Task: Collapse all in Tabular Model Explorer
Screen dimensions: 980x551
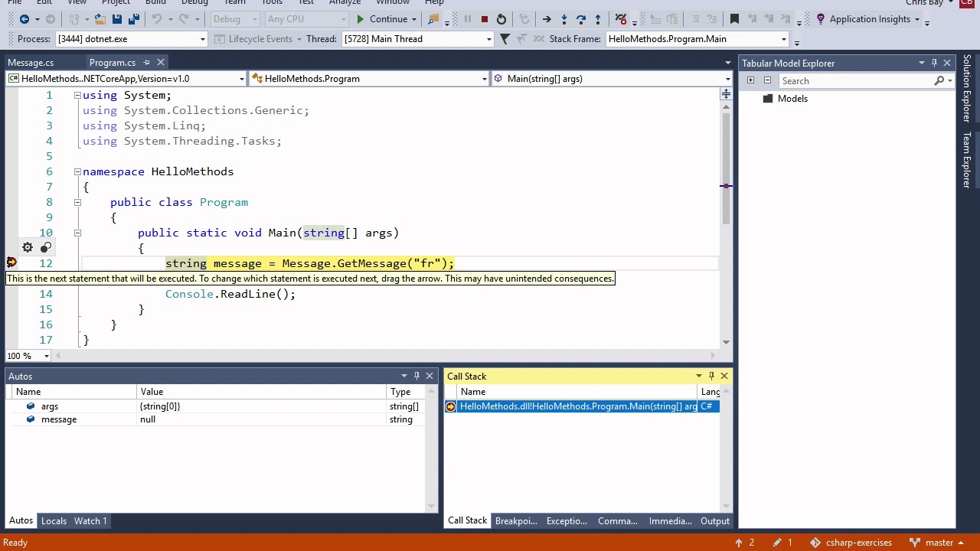Action: click(767, 80)
